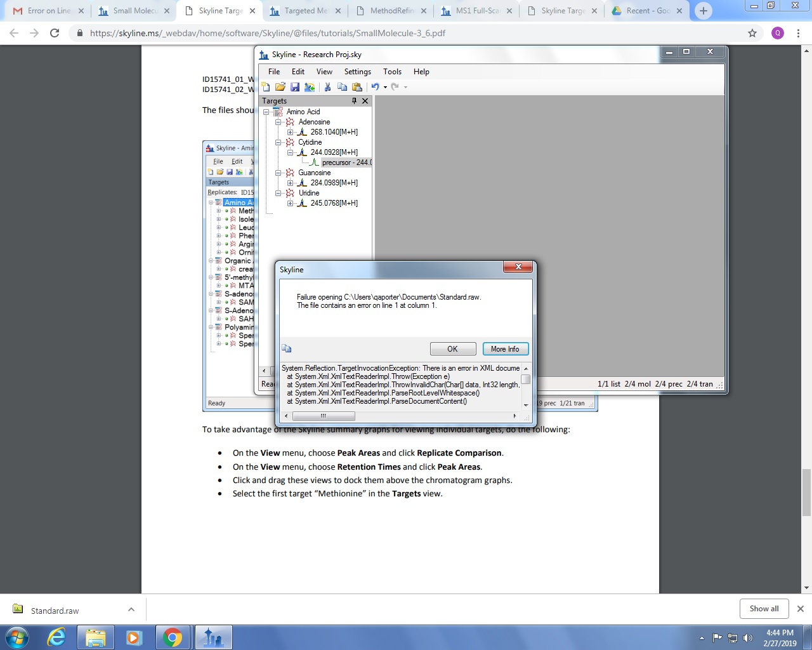Toggle auto-hide pin on Targets panel
Viewport: 812px width, 650px height.
(354, 101)
